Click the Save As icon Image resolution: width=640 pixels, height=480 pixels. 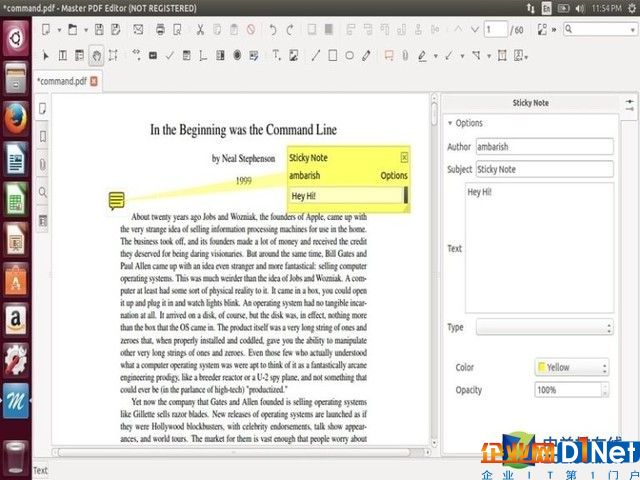tap(116, 29)
